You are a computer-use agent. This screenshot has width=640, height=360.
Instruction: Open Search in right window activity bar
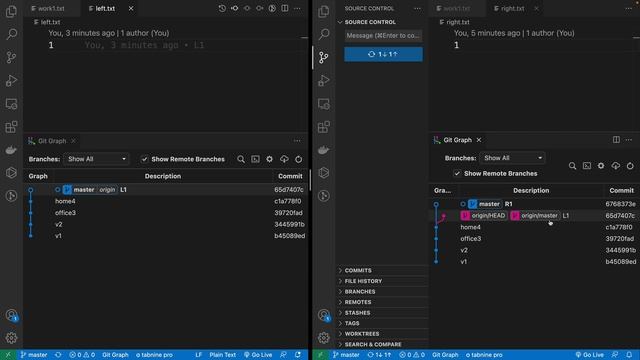point(324,34)
